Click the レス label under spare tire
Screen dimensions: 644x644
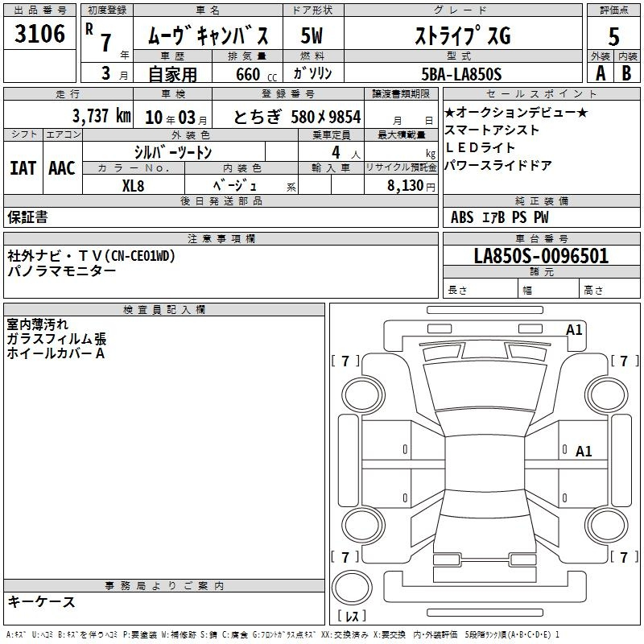352,616
